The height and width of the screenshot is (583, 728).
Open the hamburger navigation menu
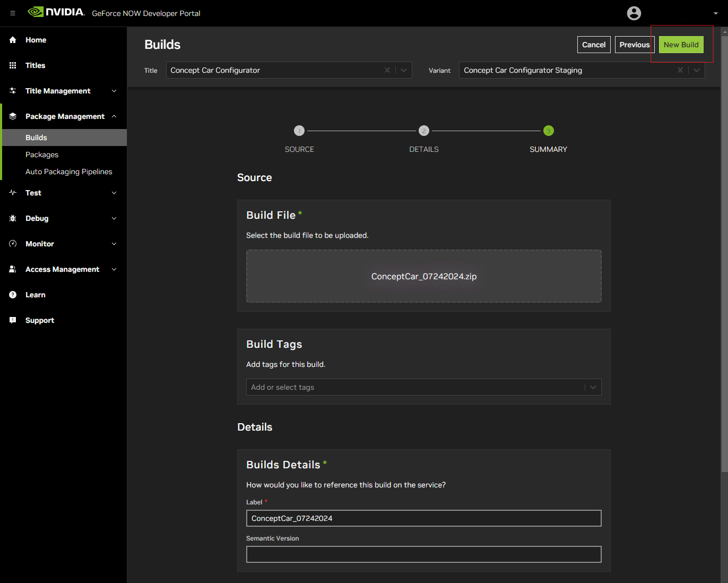pos(13,13)
